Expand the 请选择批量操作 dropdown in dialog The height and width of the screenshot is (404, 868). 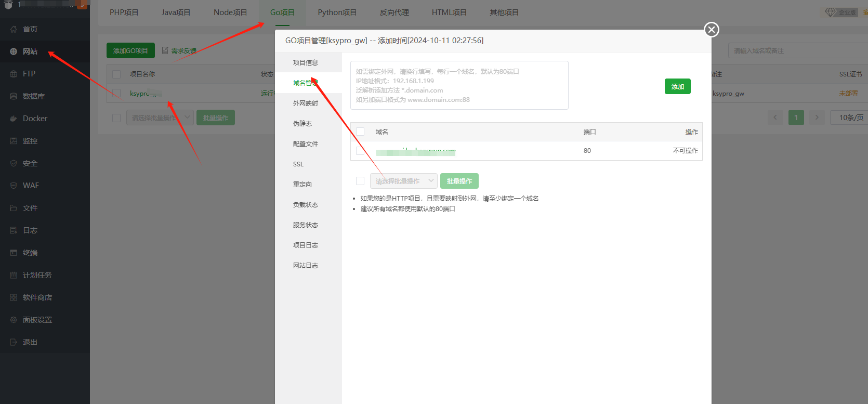tap(403, 181)
